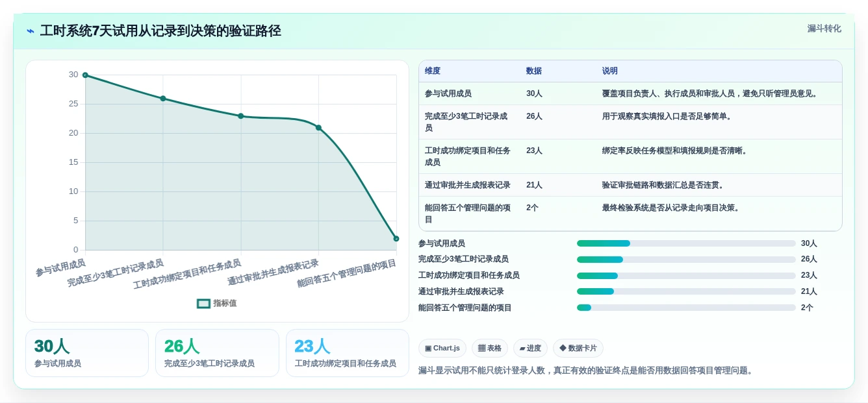Click the 2个 value beside progress bar
The height and width of the screenshot is (403, 868).
pos(807,308)
